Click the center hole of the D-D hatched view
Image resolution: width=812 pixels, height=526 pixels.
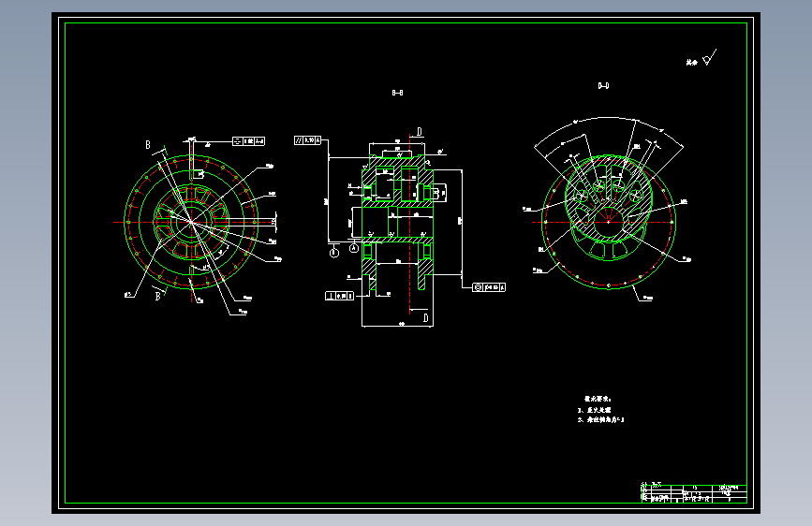coord(609,222)
